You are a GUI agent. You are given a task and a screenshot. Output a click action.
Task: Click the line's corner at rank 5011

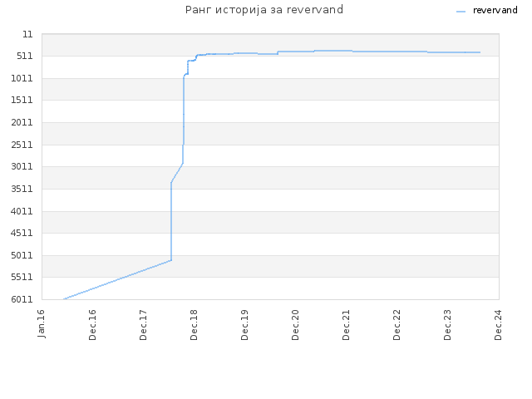coord(171,260)
